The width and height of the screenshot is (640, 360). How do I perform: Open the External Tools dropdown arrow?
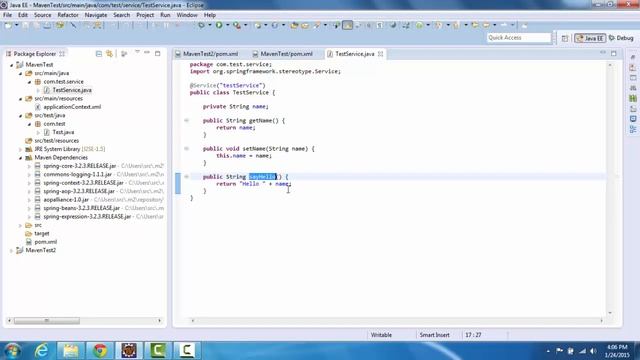(245, 26)
